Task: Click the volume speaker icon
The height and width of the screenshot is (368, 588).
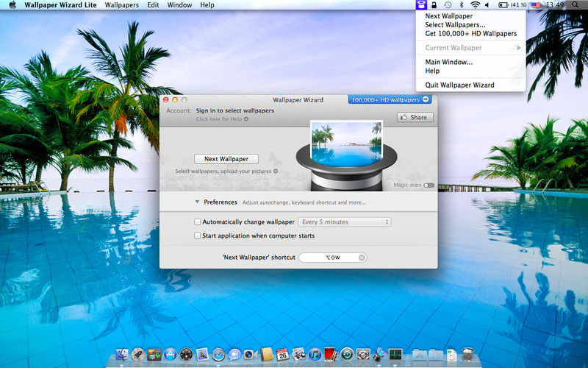Action: (487, 5)
